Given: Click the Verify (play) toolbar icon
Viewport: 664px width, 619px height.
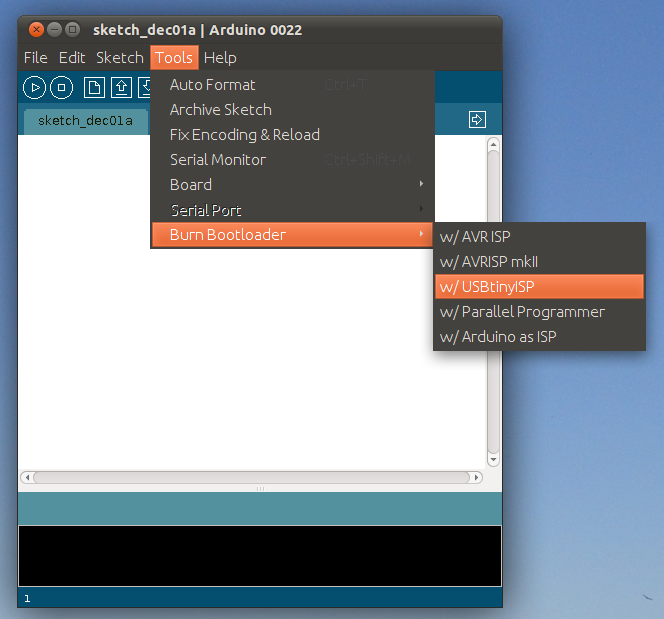Looking at the screenshot, I should click(35, 88).
